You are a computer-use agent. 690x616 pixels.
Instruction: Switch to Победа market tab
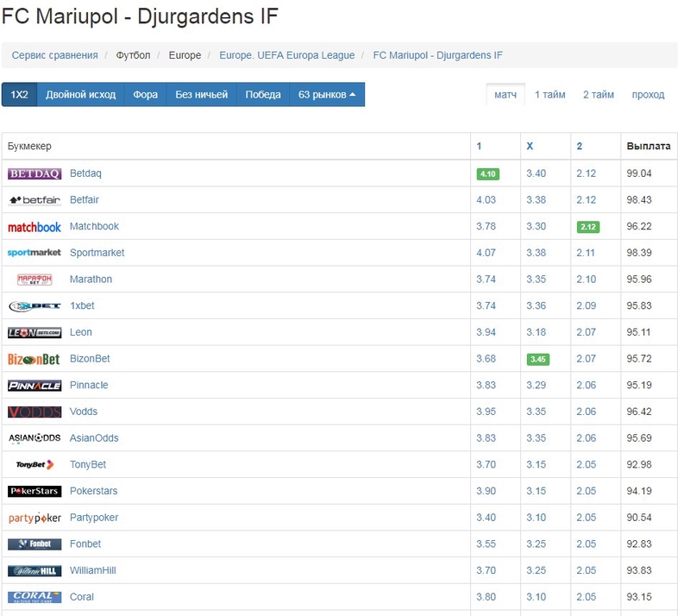pos(263,95)
